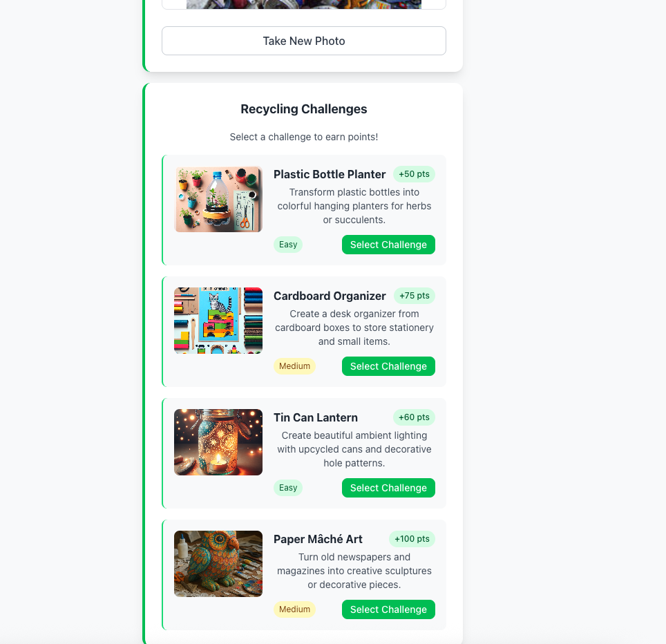Image resolution: width=666 pixels, height=644 pixels.
Task: Click the Medium tag on Cardboard Organizer
Action: click(x=294, y=366)
